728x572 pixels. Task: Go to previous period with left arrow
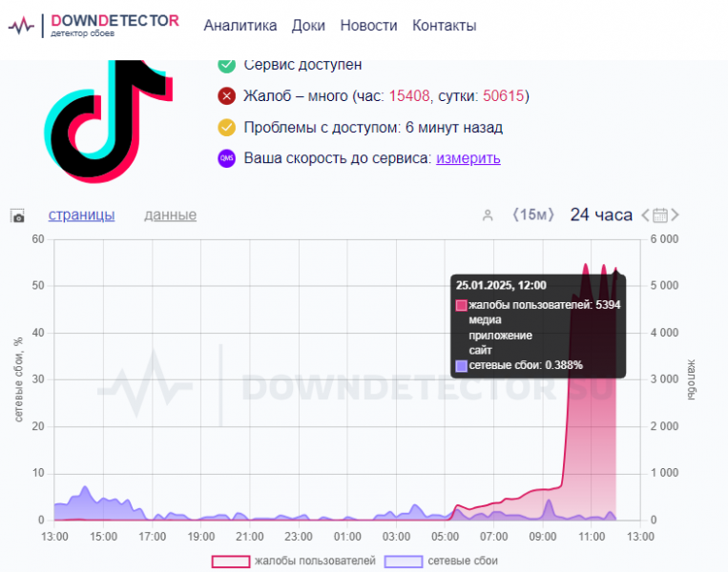645,215
